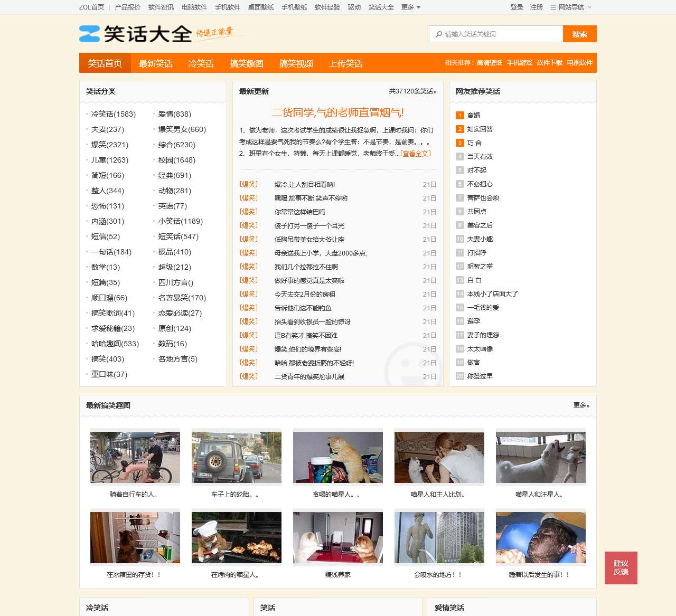Open the 上传笑话 navigation tab

pyautogui.click(x=346, y=63)
